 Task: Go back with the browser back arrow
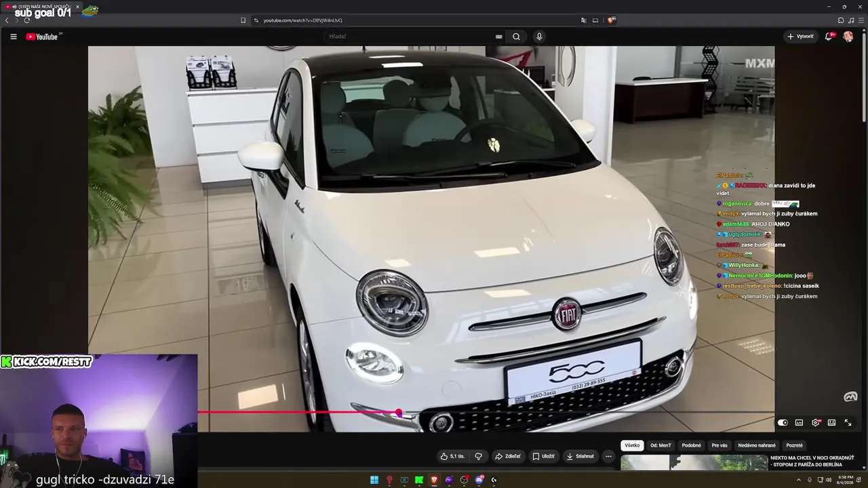click(7, 20)
